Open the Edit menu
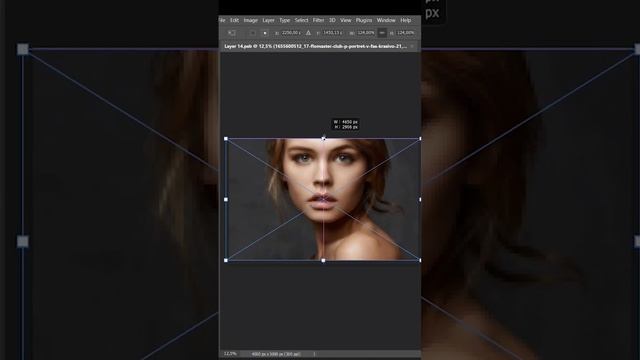Image resolution: width=640 pixels, height=360 pixels. [x=234, y=20]
